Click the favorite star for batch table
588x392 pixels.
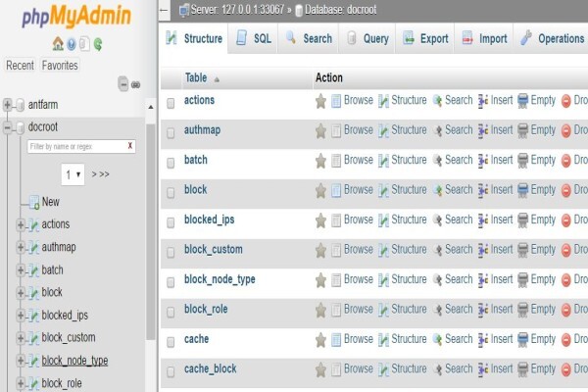point(320,161)
